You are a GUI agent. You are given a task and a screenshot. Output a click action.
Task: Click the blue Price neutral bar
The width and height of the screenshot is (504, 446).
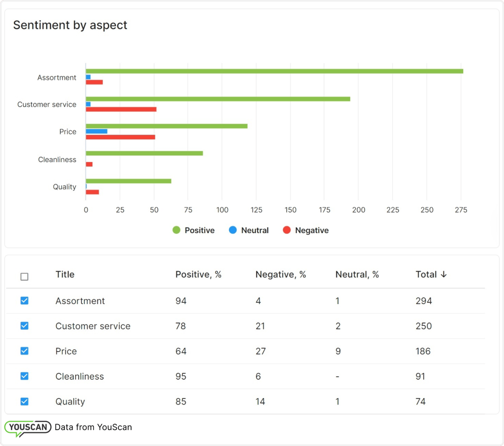coord(96,131)
